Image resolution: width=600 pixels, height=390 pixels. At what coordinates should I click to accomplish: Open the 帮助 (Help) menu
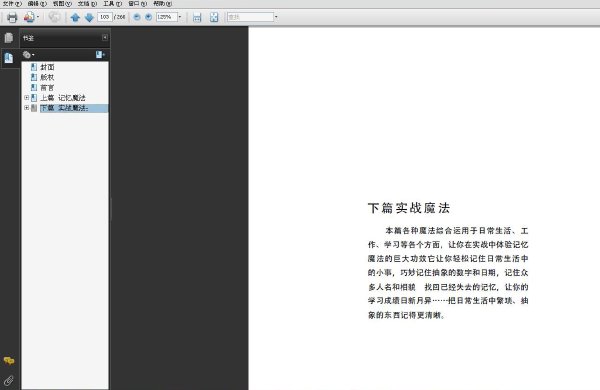coord(162,3)
